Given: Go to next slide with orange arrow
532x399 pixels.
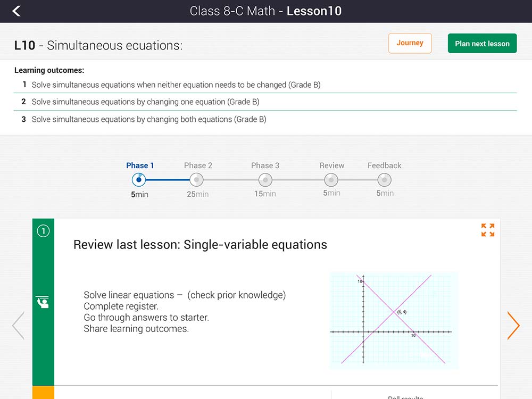Looking at the screenshot, I should click(x=513, y=326).
